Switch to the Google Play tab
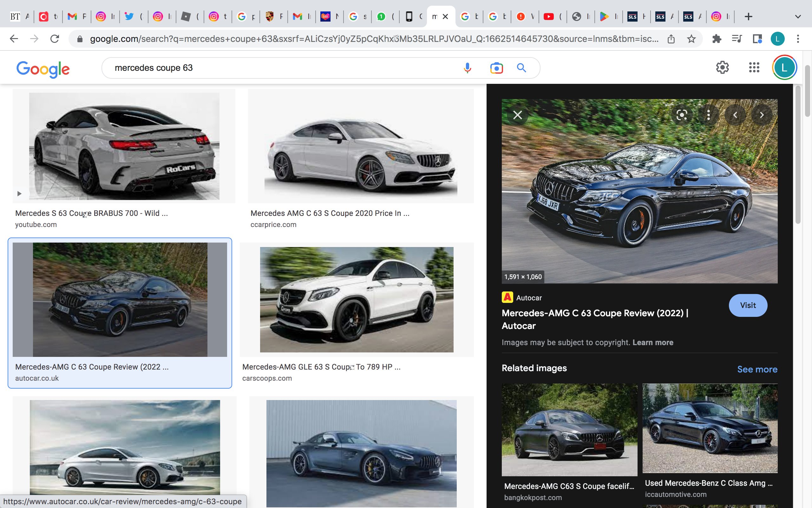Viewport: 812px width, 508px height. pos(609,17)
